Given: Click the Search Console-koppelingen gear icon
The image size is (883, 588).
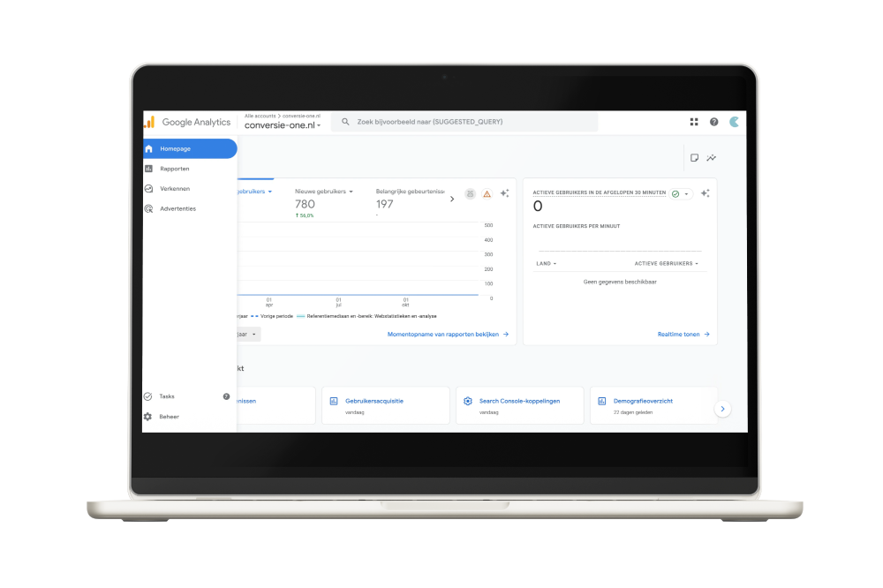Looking at the screenshot, I should tap(467, 401).
